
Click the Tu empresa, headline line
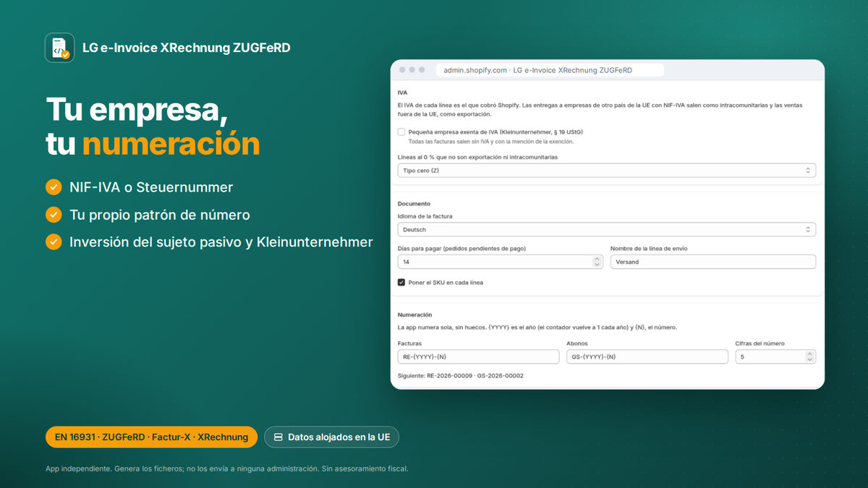click(x=137, y=110)
